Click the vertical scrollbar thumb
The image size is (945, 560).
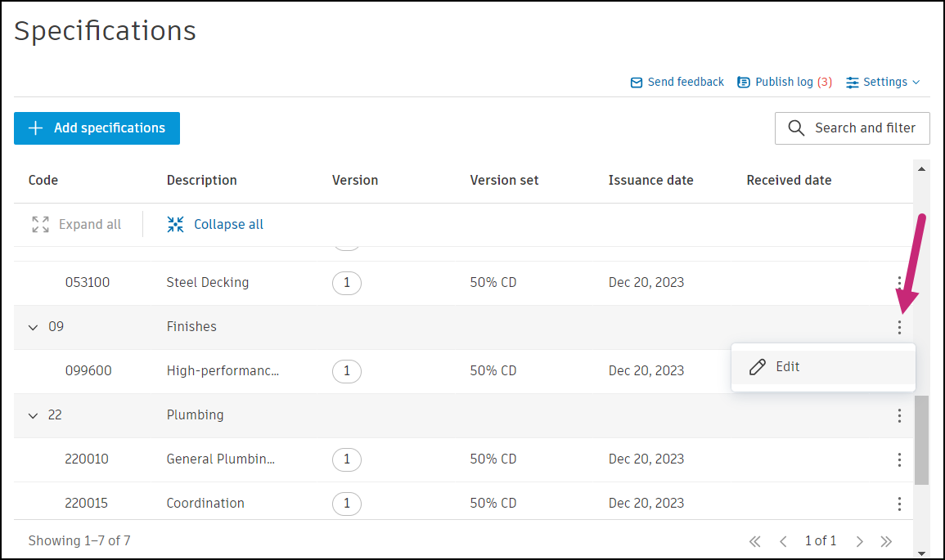pyautogui.click(x=921, y=440)
